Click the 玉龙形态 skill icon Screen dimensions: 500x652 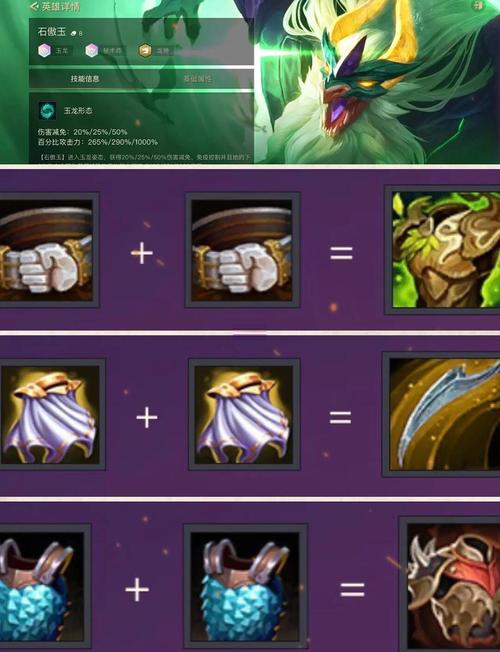47,111
